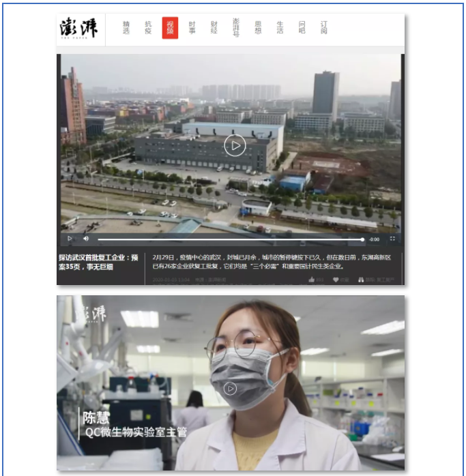Switch to the 思想 tab
This screenshot has height=476, width=466.
[258, 28]
